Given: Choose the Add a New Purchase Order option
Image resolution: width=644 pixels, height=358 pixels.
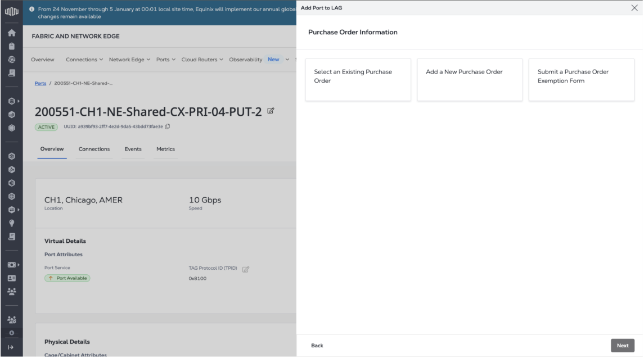Looking at the screenshot, I should [x=470, y=80].
